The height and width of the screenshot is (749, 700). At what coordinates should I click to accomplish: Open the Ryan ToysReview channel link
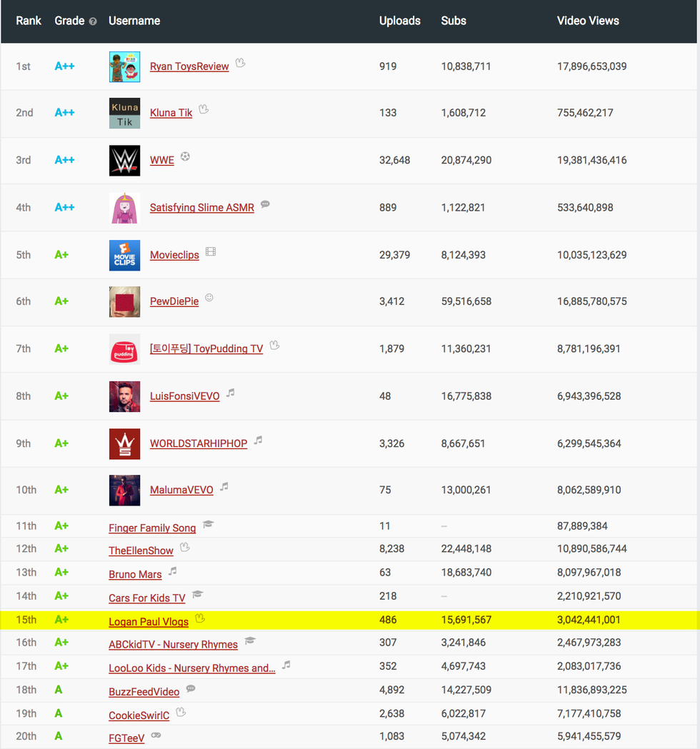point(189,66)
